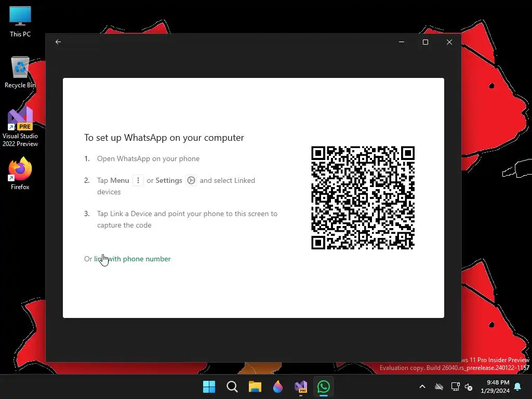Click the Menu three-dots icon in step 2
Screen dimensions: 532x399
138,180
